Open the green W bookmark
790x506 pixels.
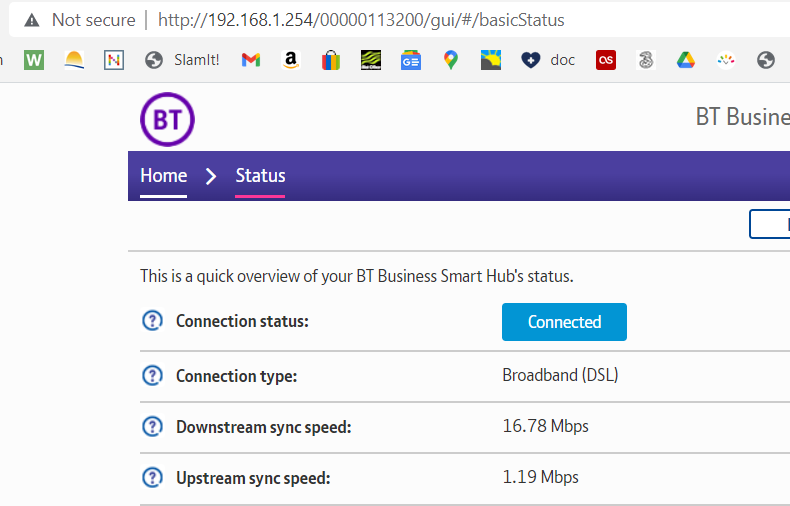click(x=34, y=60)
